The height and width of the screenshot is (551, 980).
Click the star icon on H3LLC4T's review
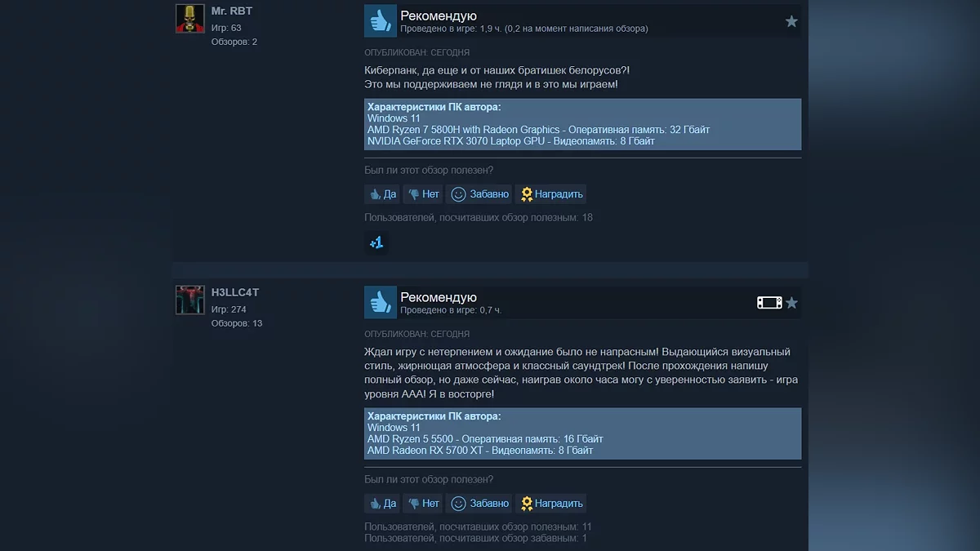coord(791,303)
